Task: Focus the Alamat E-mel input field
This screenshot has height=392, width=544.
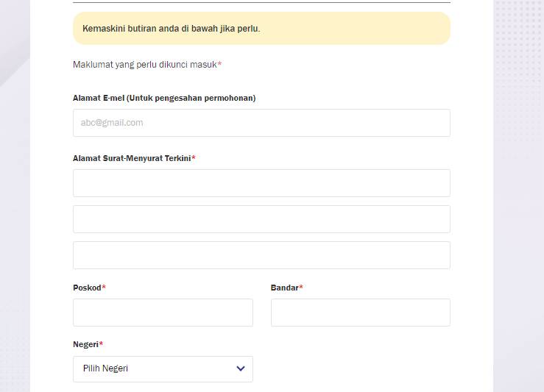Action: (261, 123)
